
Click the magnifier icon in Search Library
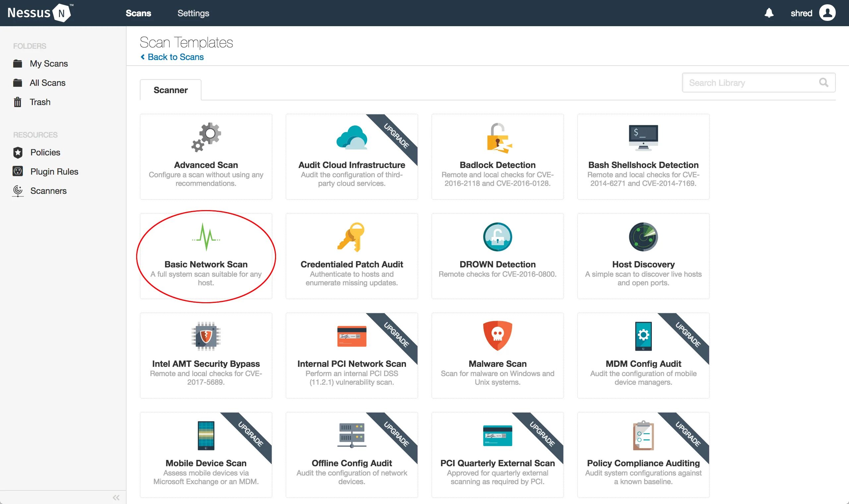coord(823,83)
